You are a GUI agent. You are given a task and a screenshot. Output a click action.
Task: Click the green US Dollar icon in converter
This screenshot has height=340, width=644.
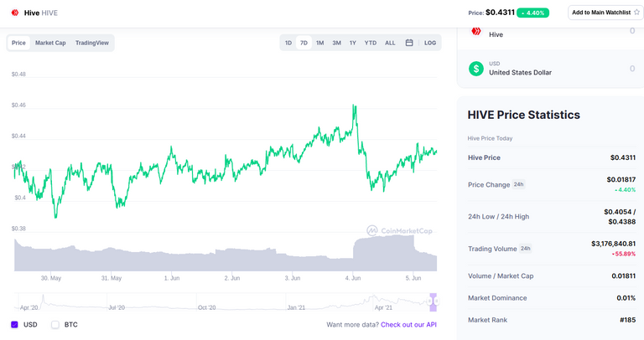point(476,69)
